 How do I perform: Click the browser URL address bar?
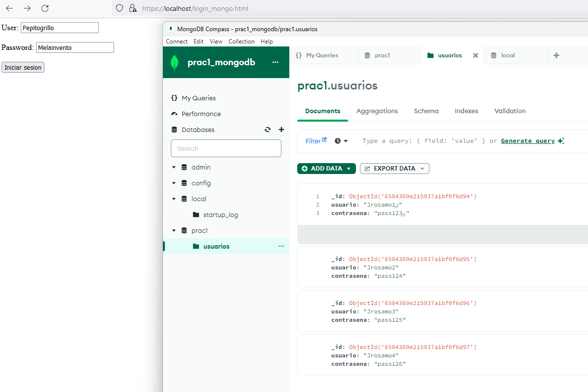pyautogui.click(x=349, y=8)
